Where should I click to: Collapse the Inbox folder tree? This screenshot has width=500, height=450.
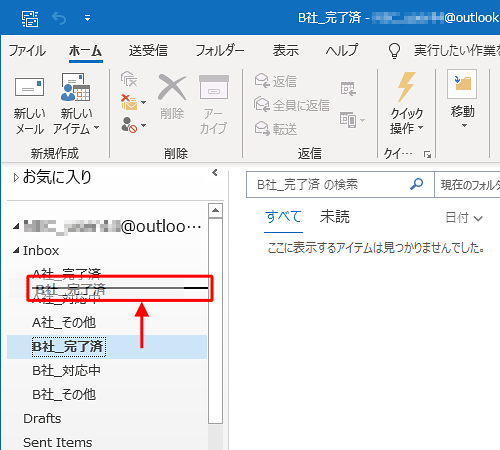coord(16,250)
